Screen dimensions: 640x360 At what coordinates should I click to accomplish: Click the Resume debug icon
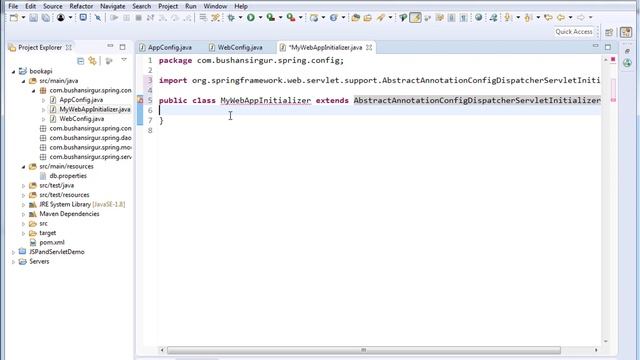pyautogui.click(x=114, y=18)
